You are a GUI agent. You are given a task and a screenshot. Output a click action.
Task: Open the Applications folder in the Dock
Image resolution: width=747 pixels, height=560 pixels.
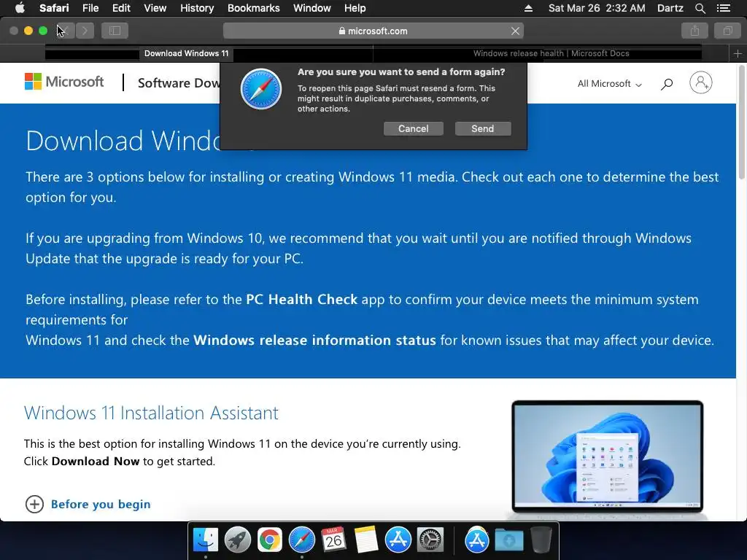(477, 540)
